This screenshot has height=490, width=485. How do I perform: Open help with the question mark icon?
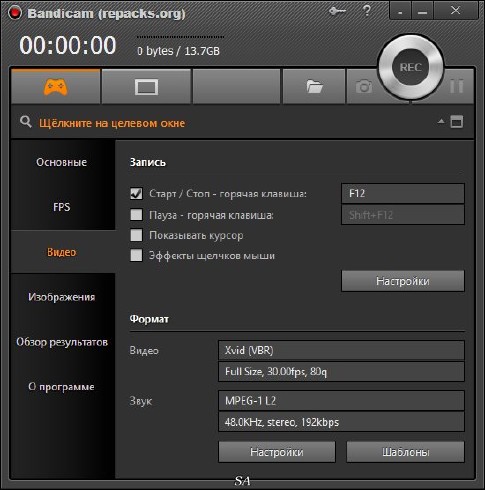(367, 11)
